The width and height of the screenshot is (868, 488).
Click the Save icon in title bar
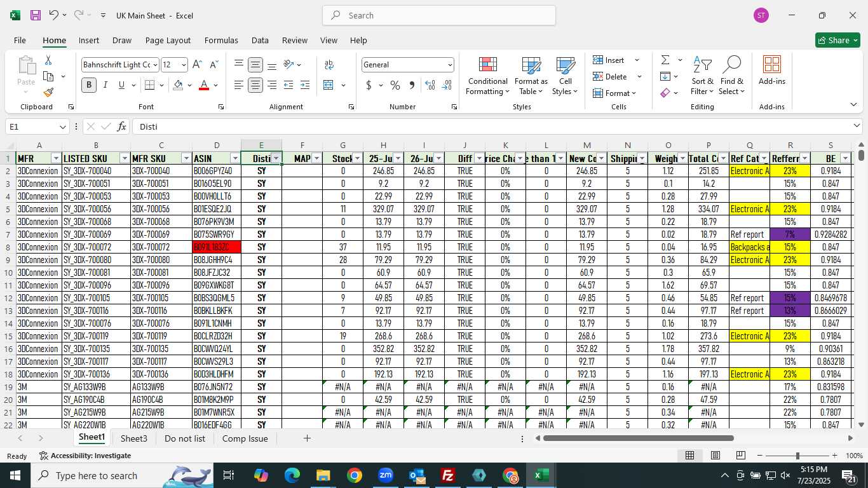[36, 15]
